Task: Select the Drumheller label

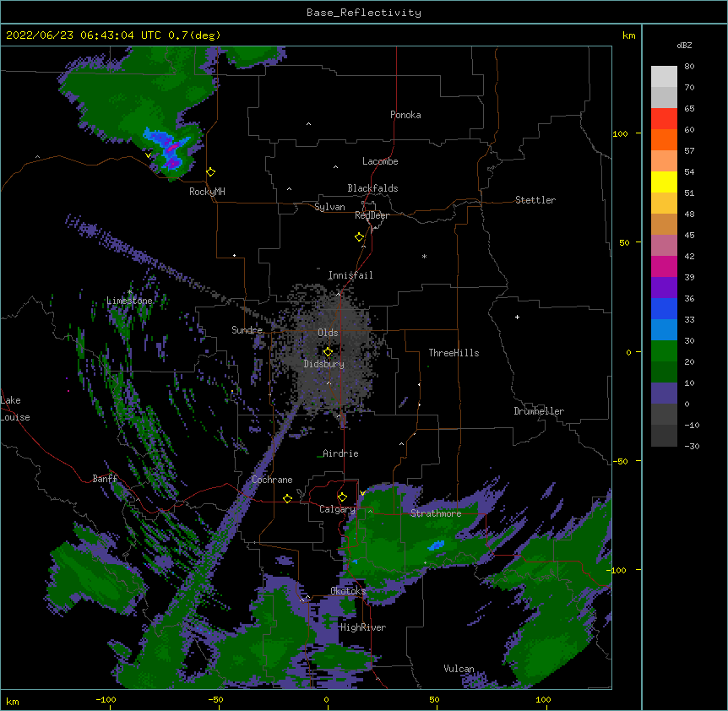Action: [x=539, y=411]
